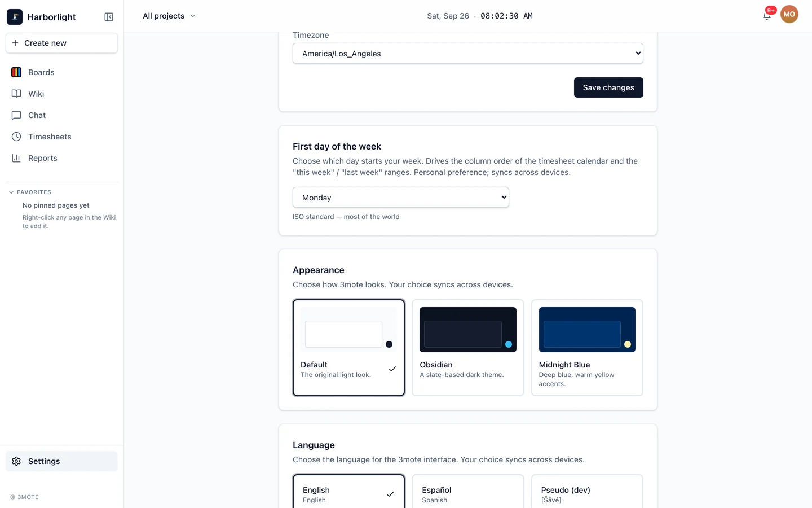812x508 pixels.
Task: Open Timesheets from the sidebar
Action: (x=61, y=137)
